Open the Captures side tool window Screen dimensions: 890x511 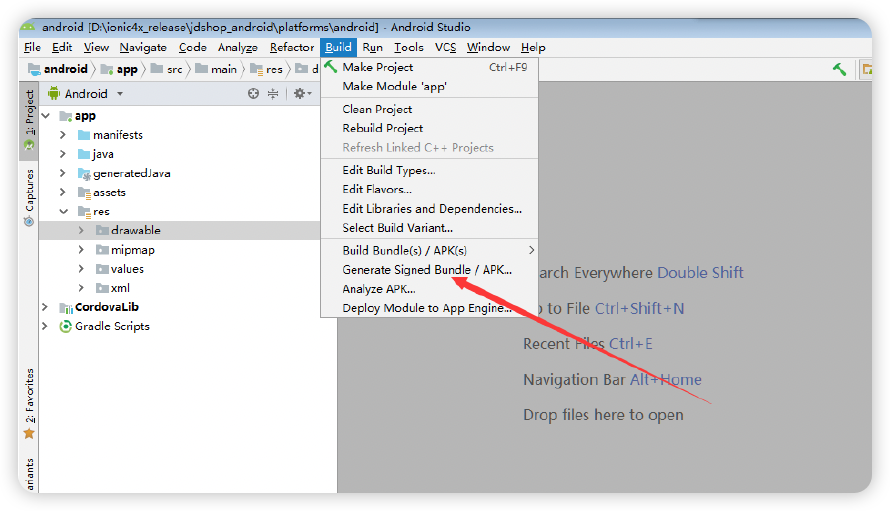(29, 197)
